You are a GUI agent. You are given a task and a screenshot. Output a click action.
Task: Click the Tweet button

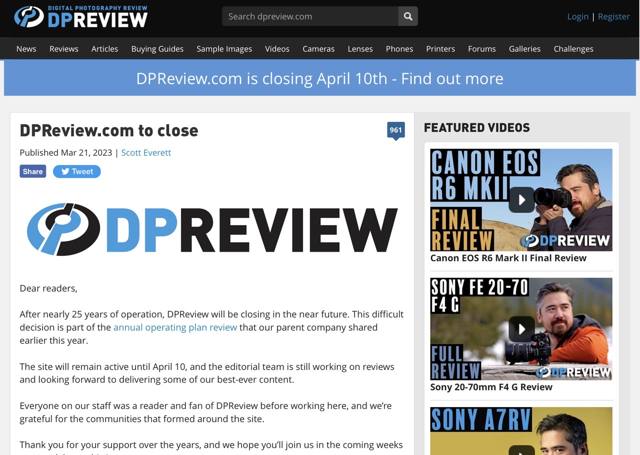tap(76, 171)
